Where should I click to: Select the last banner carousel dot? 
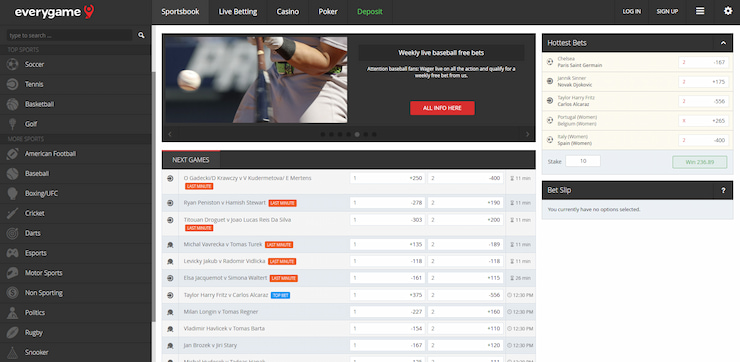[x=374, y=135]
